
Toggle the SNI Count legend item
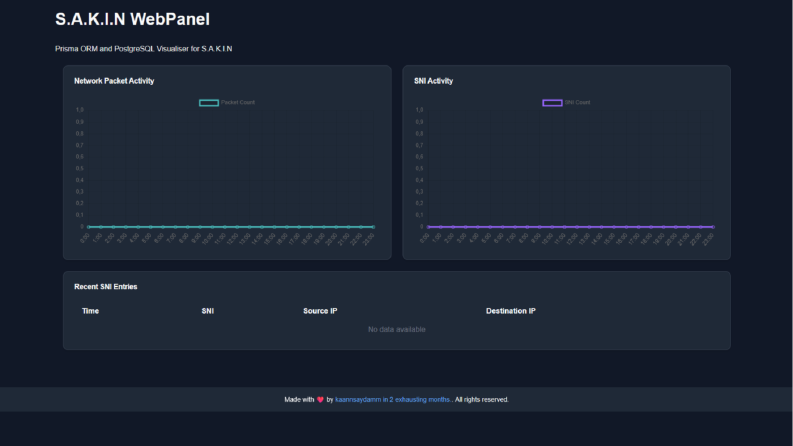pos(566,103)
